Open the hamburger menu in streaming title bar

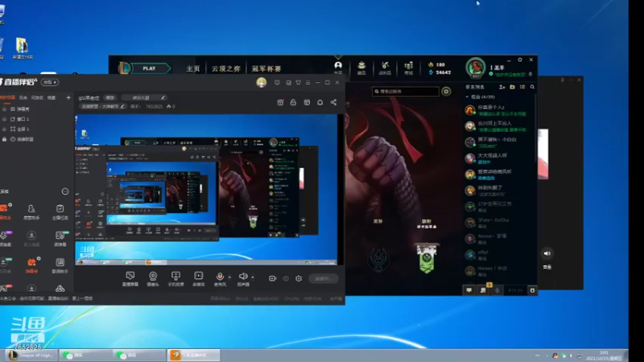pyautogui.click(x=308, y=83)
